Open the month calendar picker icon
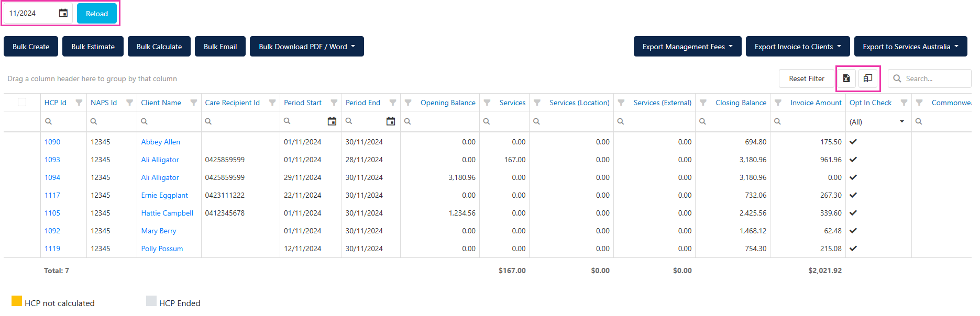 coord(63,13)
